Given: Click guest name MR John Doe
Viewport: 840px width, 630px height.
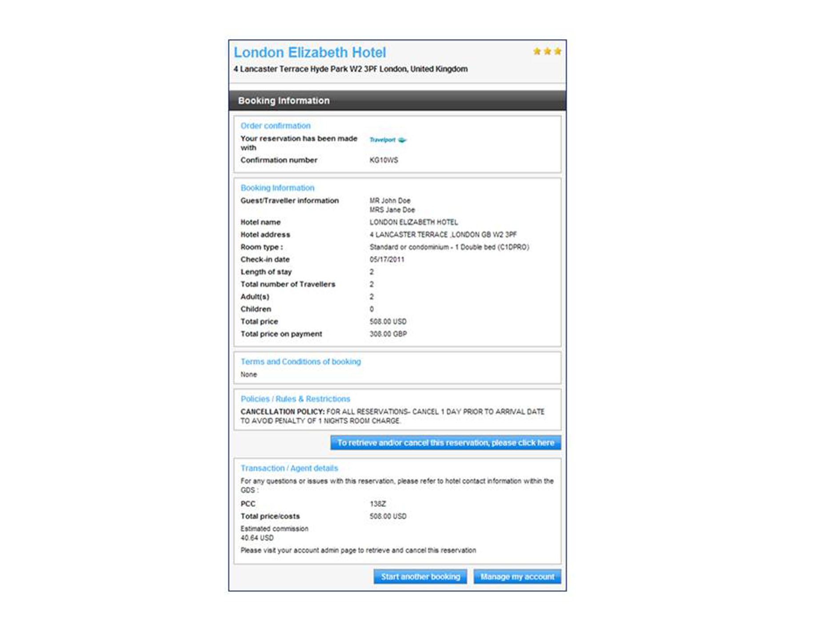Looking at the screenshot, I should click(x=390, y=201).
